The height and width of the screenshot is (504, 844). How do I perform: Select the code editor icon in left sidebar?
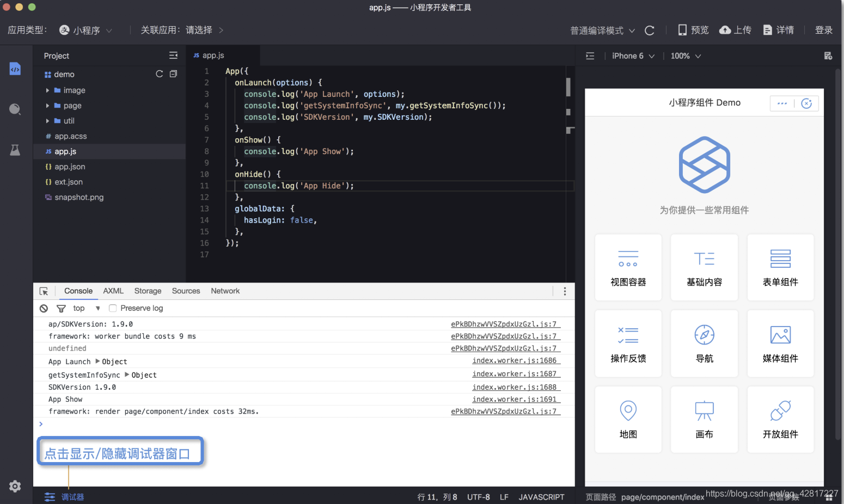click(15, 69)
